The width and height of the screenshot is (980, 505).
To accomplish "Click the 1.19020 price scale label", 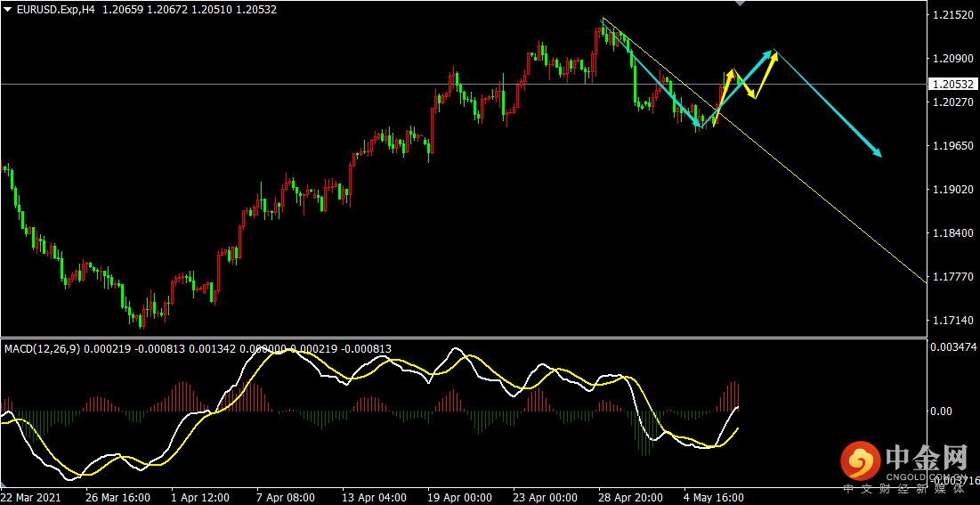I will (952, 190).
